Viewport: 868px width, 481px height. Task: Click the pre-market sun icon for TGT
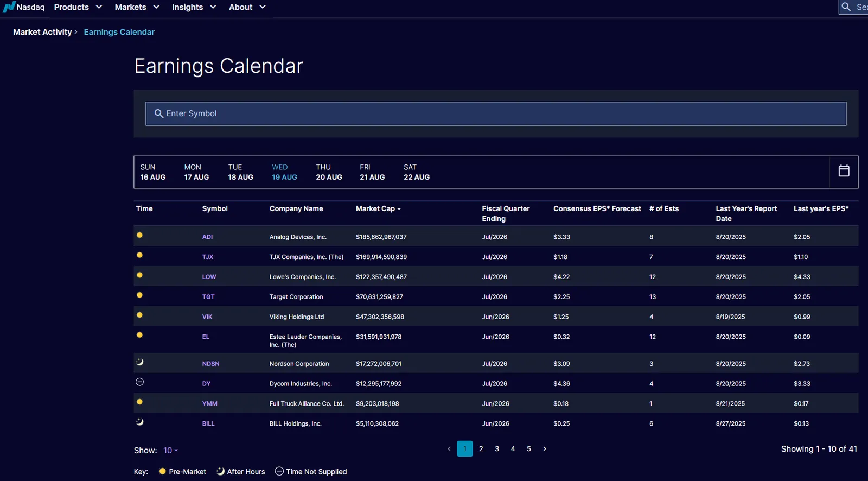139,295
